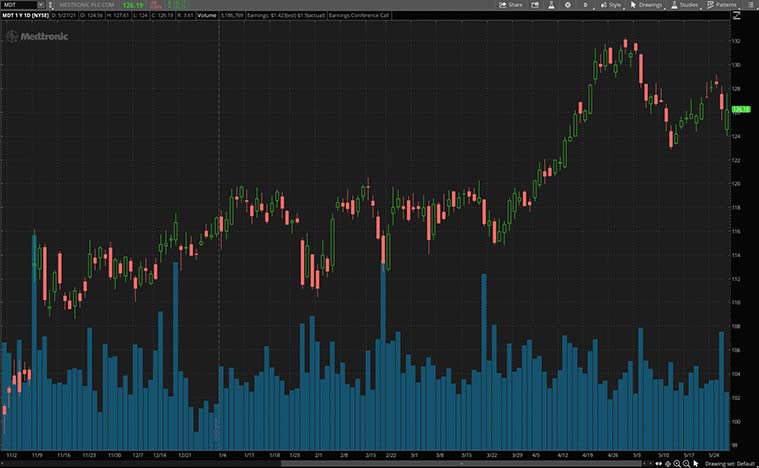This screenshot has height=468, width=759.
Task: Click the 3/22 date label on time axis
Action: (x=492, y=455)
